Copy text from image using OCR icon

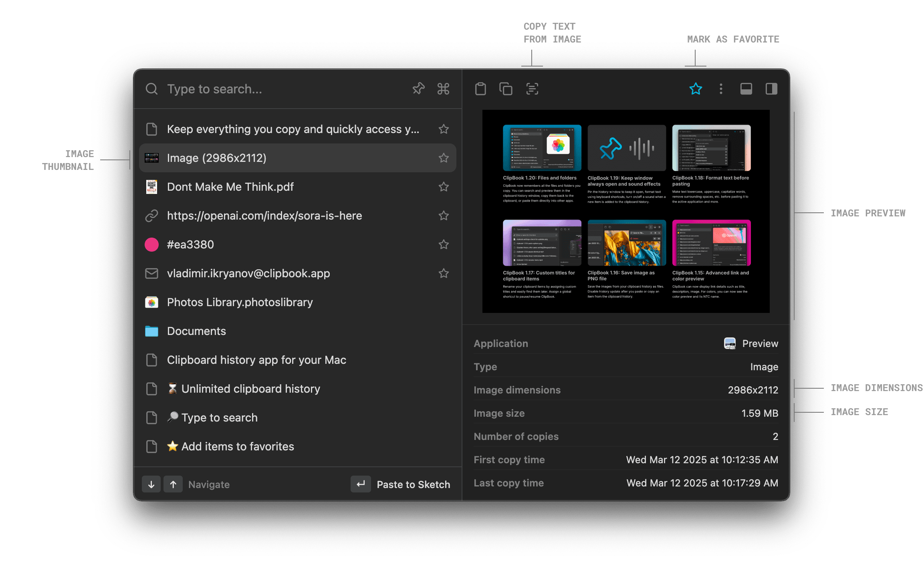[531, 89]
